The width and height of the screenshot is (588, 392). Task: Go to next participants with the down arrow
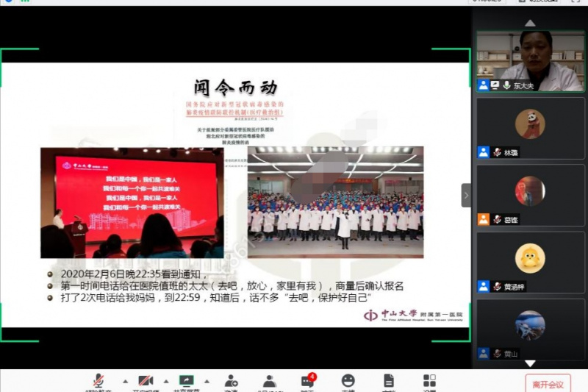click(530, 363)
